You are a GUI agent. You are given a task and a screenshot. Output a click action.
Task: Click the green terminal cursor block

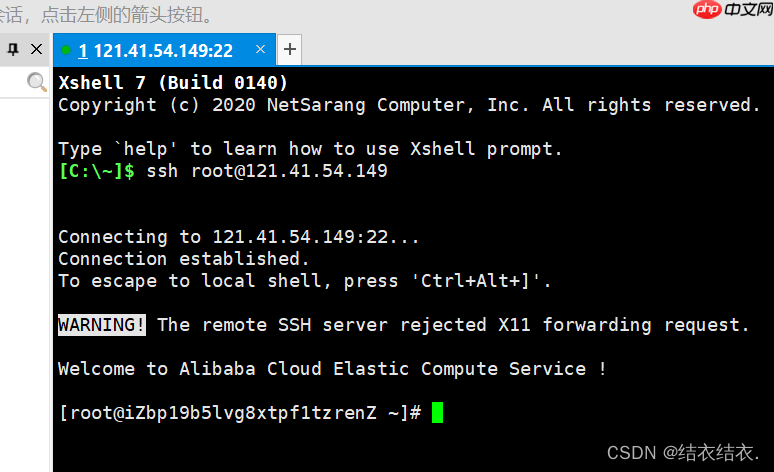437,412
